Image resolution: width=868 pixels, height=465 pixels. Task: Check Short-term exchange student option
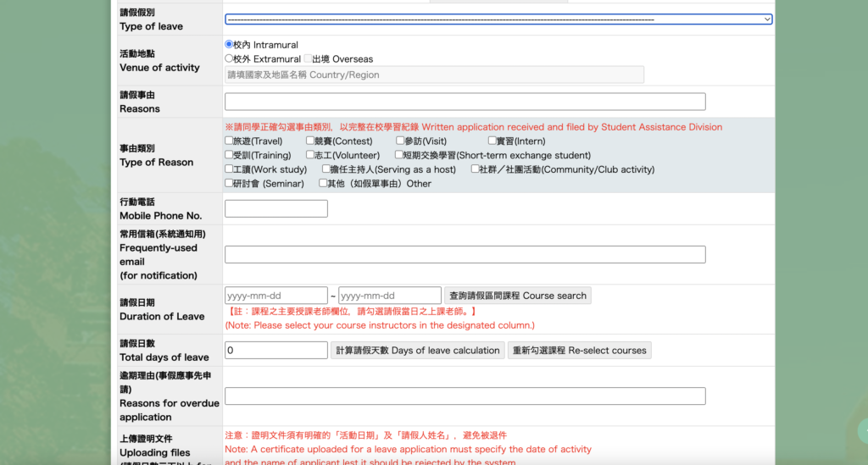399,155
